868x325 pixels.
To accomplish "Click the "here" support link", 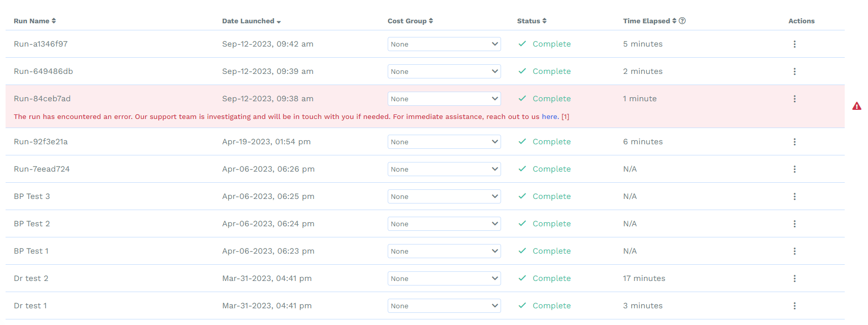I will point(550,116).
